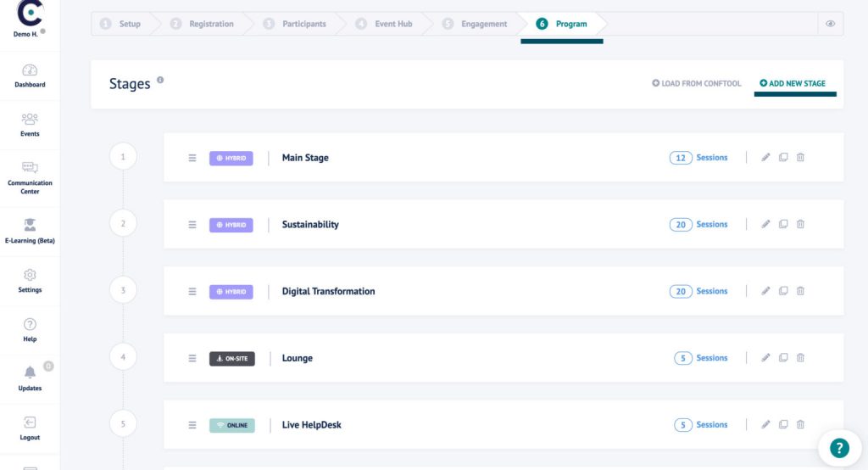Image resolution: width=868 pixels, height=470 pixels.
Task: Open the help chat bubble
Action: click(x=839, y=448)
